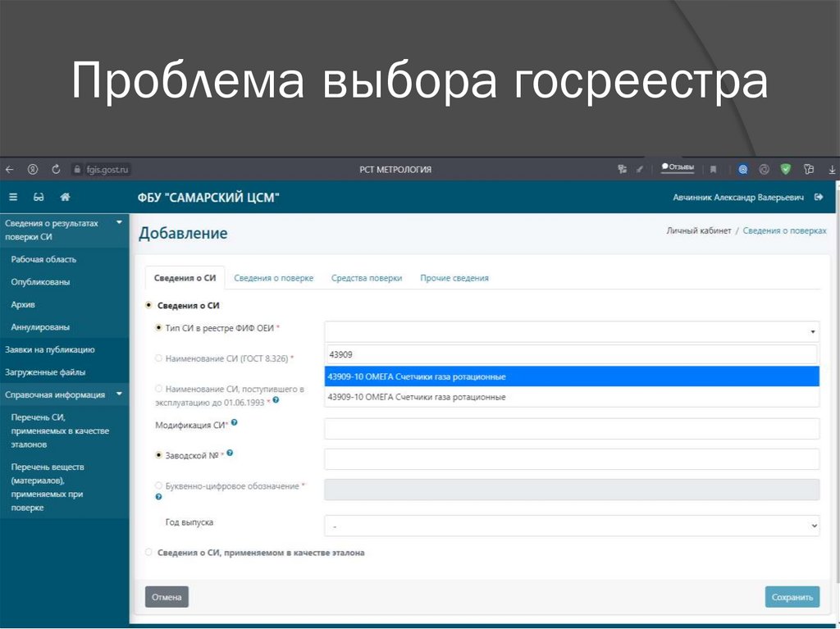Select the Наименование СИ (ГОСТ 8.326) radio button
Viewport: 840px width, 629px height.
coord(158,358)
